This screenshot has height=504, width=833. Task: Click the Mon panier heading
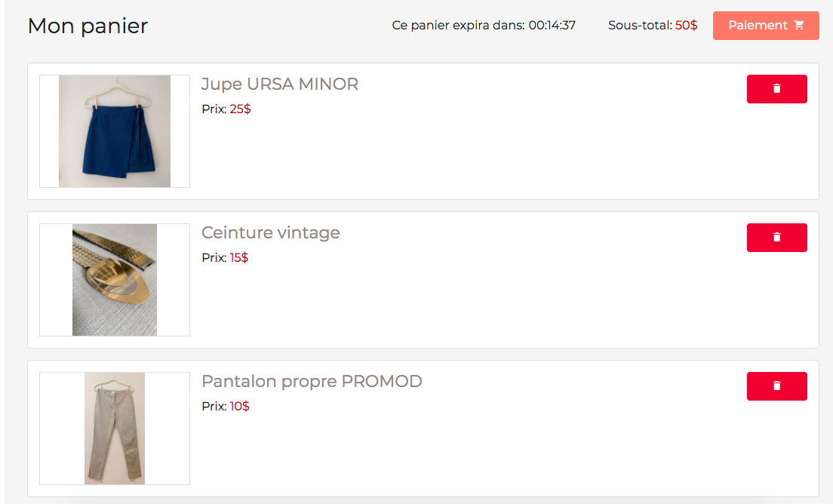(x=88, y=26)
